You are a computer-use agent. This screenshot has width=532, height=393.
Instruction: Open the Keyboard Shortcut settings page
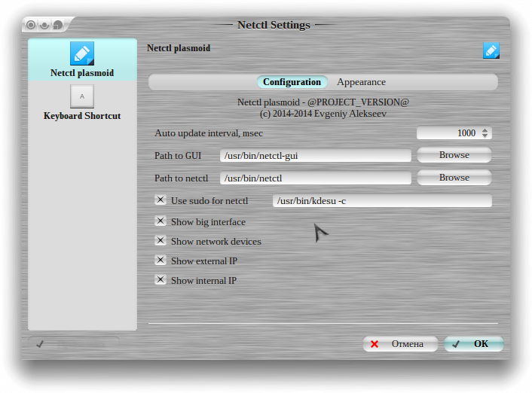pos(82,96)
